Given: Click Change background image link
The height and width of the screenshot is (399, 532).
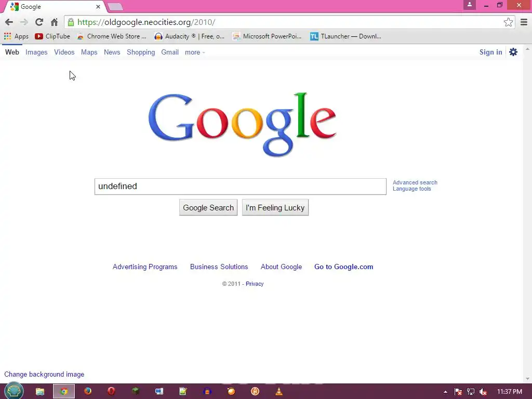Looking at the screenshot, I should coord(44,374).
